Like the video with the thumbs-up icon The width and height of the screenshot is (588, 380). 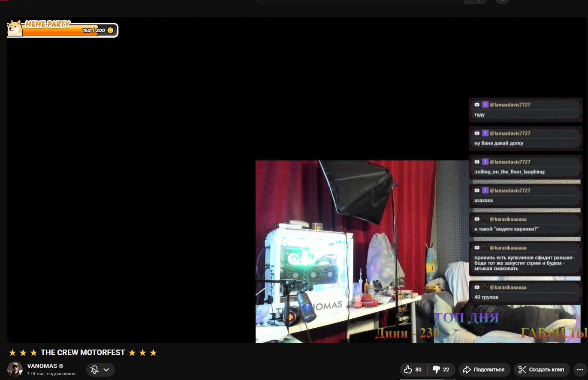pyautogui.click(x=413, y=370)
